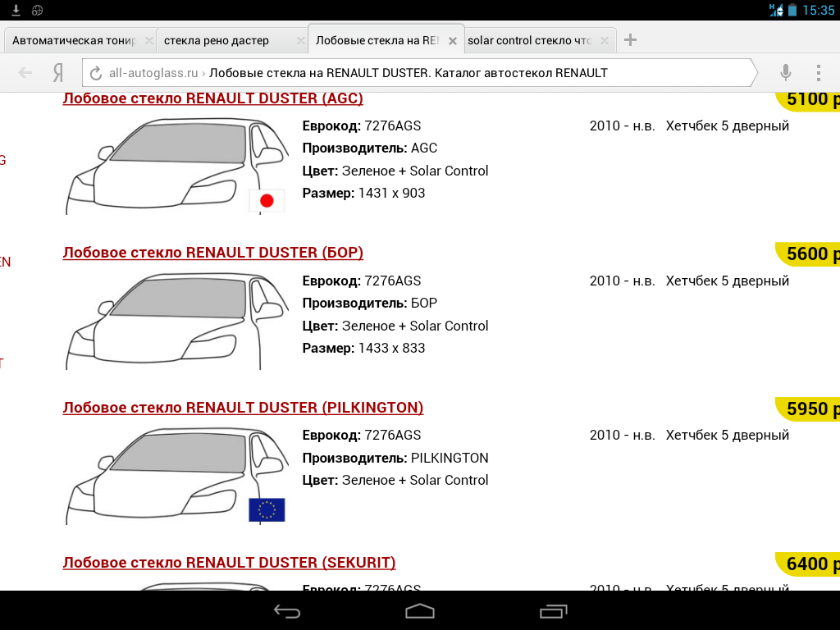Image resolution: width=840 pixels, height=630 pixels.
Task: Open a new tab with the plus button
Action: (631, 39)
